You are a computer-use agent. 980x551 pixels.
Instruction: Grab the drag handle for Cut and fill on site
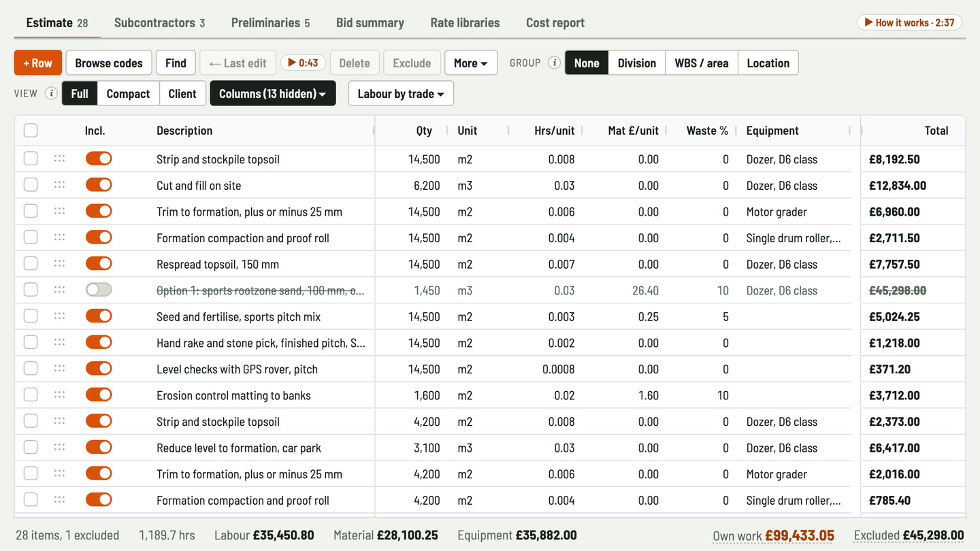click(x=60, y=185)
